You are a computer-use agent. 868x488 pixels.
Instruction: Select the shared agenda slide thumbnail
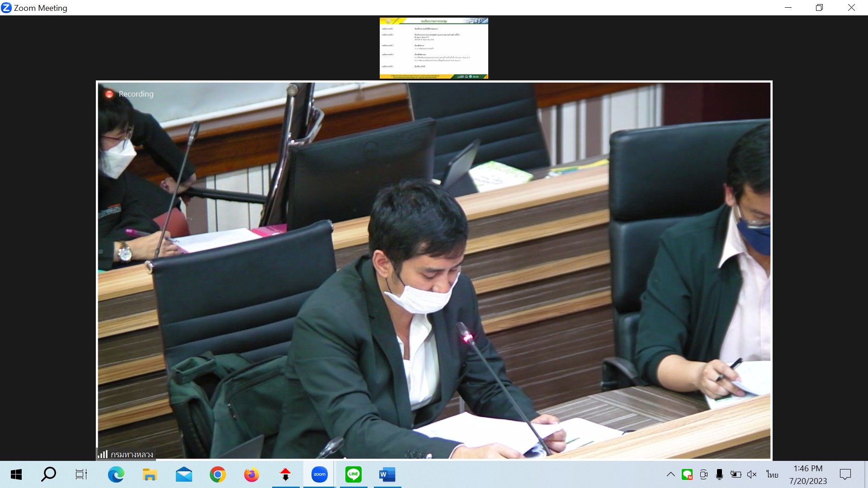tap(434, 48)
